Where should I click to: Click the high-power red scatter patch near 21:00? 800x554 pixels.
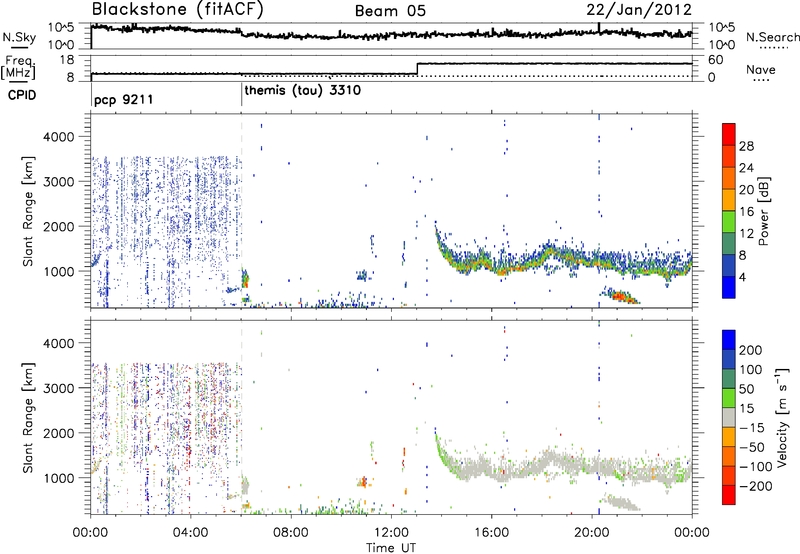[x=621, y=296]
